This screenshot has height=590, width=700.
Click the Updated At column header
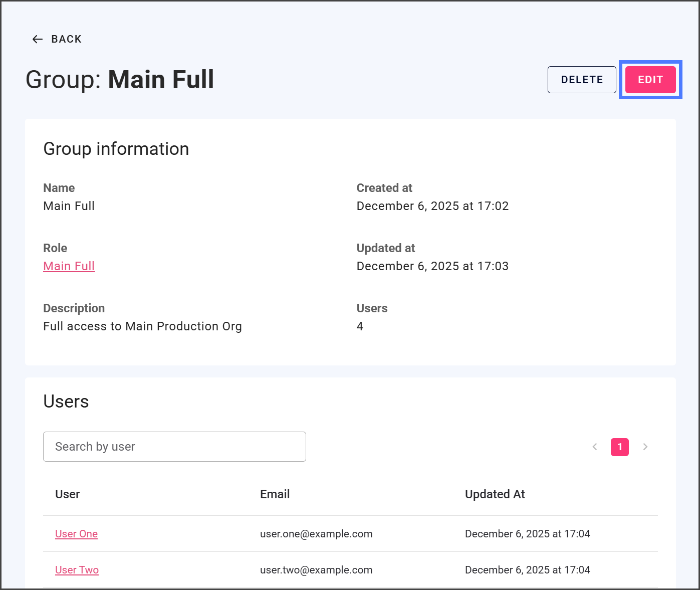tap(495, 494)
